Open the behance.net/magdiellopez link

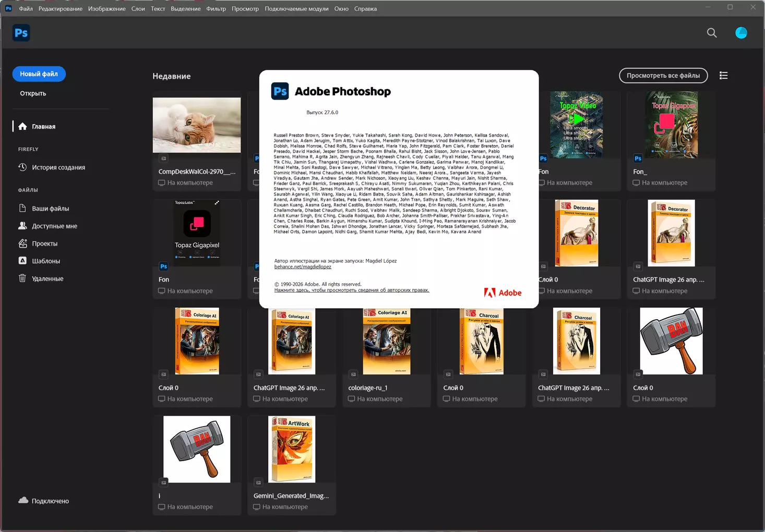(303, 267)
